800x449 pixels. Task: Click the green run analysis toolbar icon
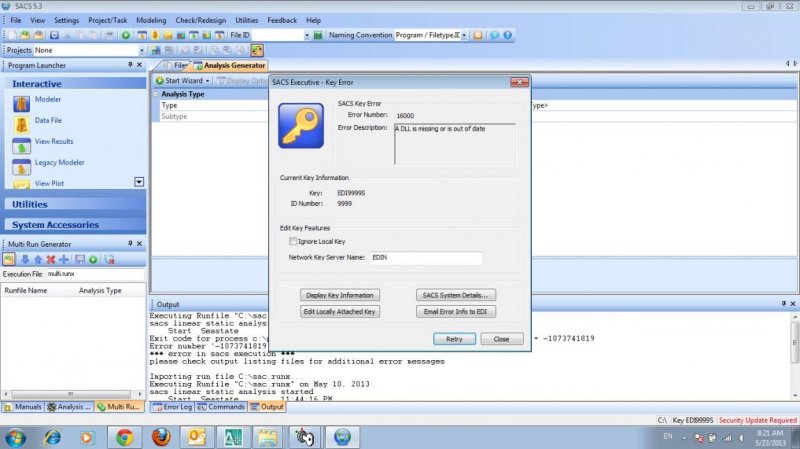[x=126, y=35]
